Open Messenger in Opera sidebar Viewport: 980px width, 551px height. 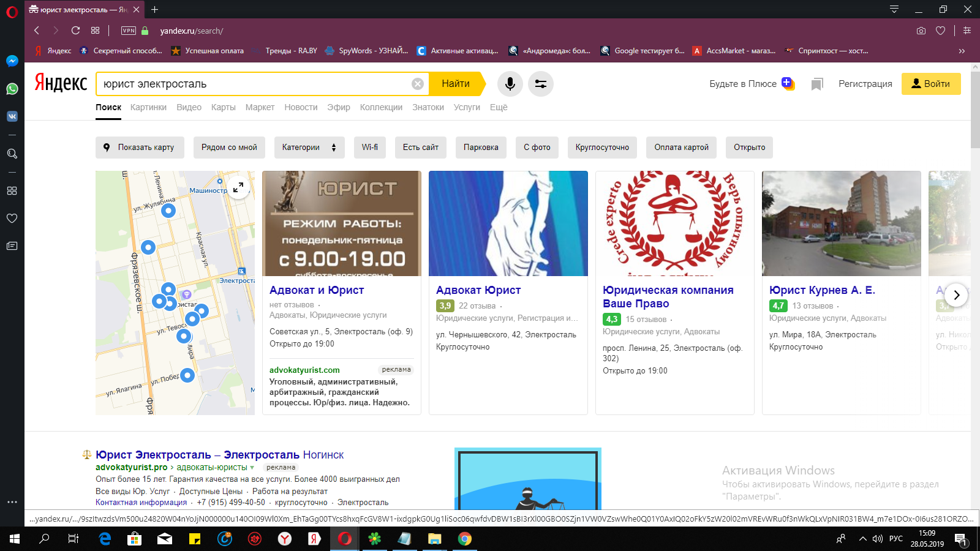click(12, 61)
